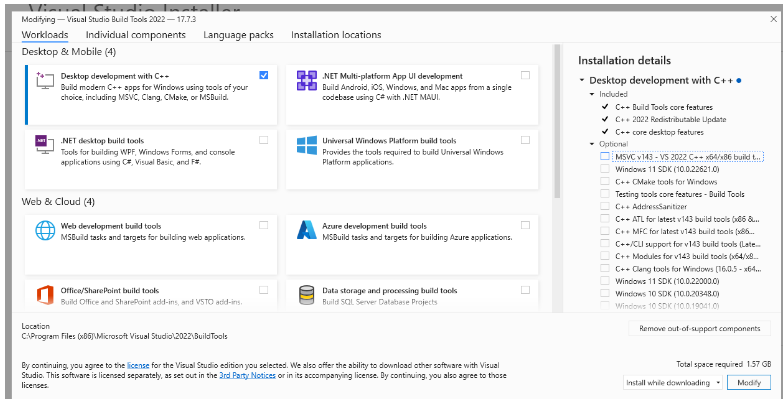Click the .NET Multi-platform App UI icon
Screen dimensions: 783x399
[x=307, y=80]
